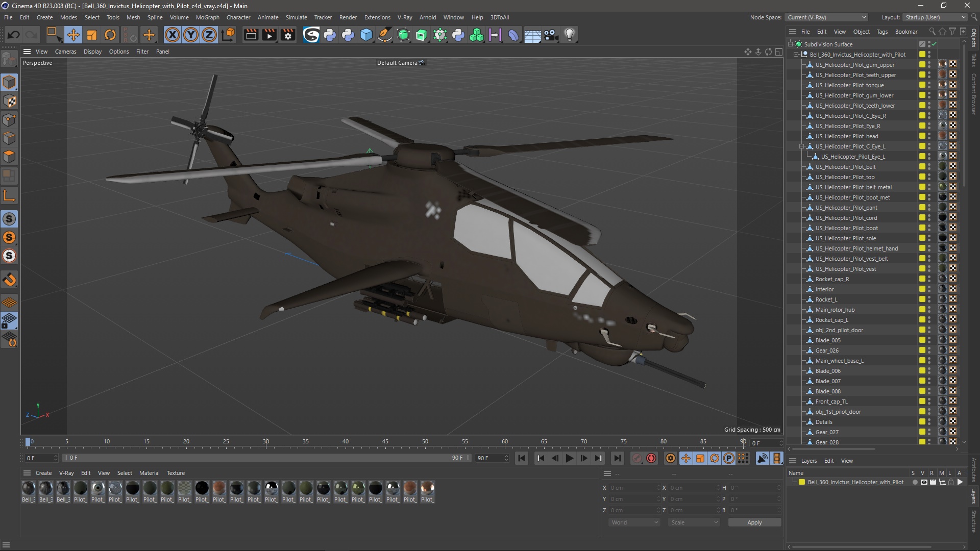
Task: Go to end of animation
Action: coord(617,458)
